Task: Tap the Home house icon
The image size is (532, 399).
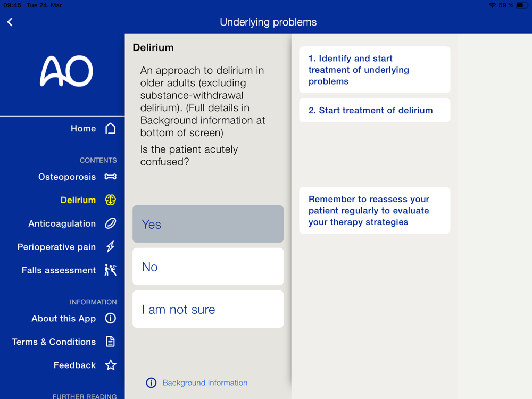Action: (x=110, y=129)
